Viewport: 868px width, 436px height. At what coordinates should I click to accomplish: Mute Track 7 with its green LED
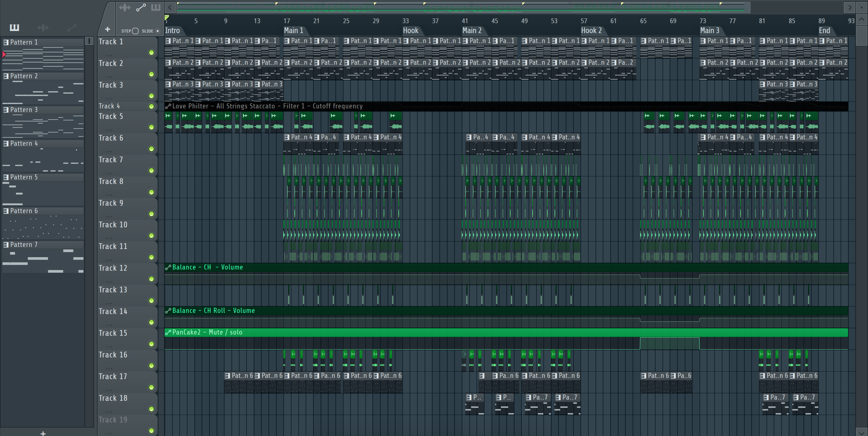[151, 171]
